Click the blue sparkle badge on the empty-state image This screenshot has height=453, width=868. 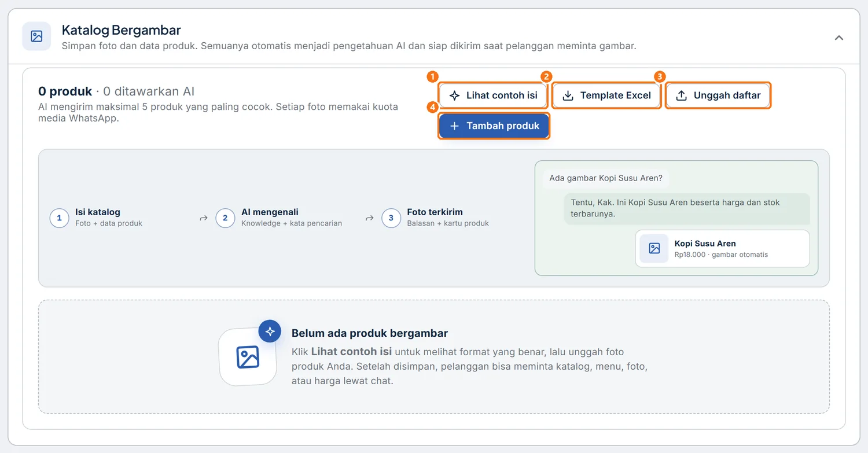(x=270, y=332)
